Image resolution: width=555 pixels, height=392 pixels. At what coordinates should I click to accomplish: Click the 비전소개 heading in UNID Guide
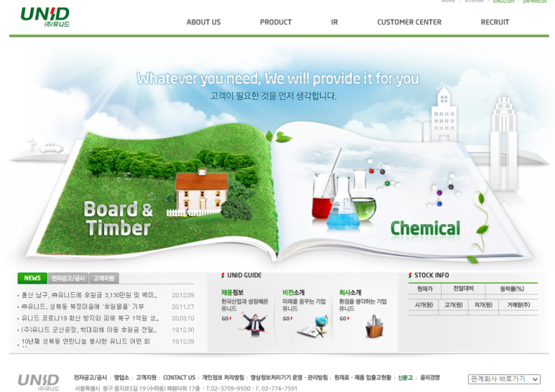[294, 293]
